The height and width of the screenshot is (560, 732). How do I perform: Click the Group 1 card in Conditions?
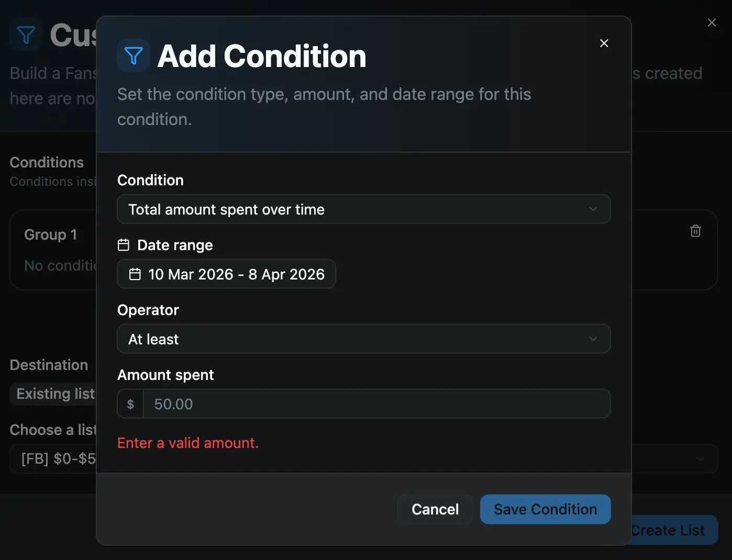(x=52, y=250)
